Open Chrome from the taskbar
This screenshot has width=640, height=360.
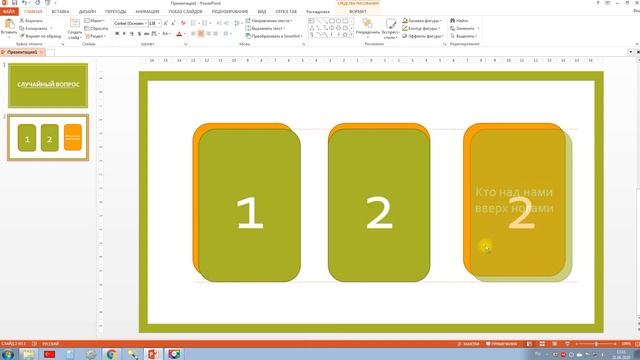[x=111, y=354]
